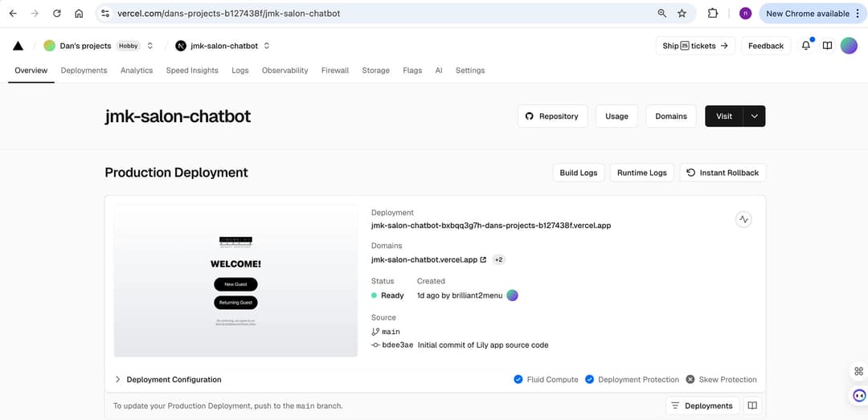Open the deployment activity pulse icon
Viewport: 868px width, 420px height.
coord(743,220)
